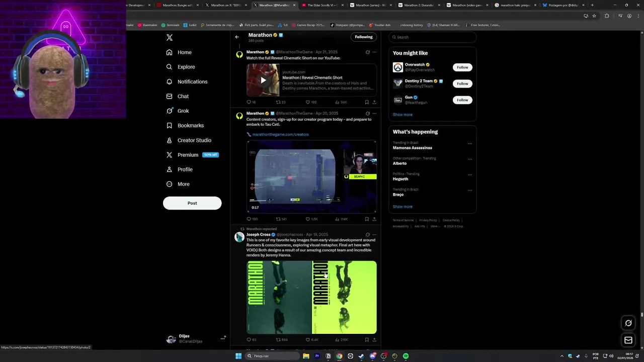Follow the Gun account

[462, 100]
